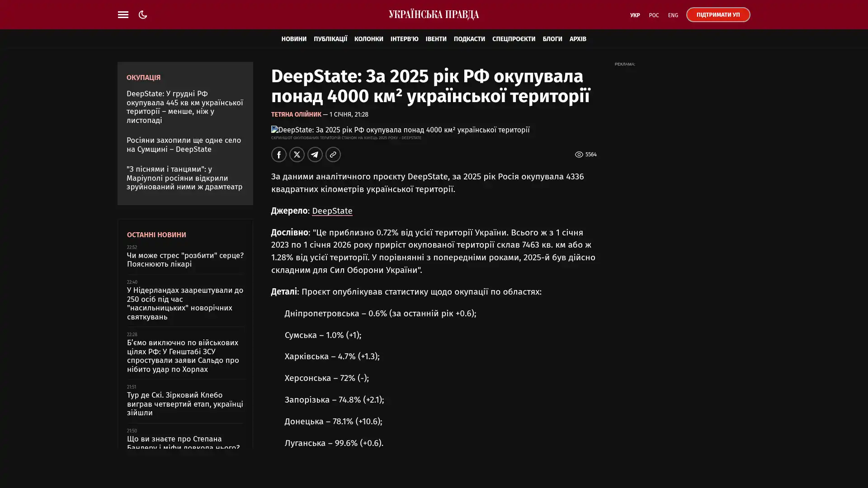Click the views eye counter

point(585,155)
